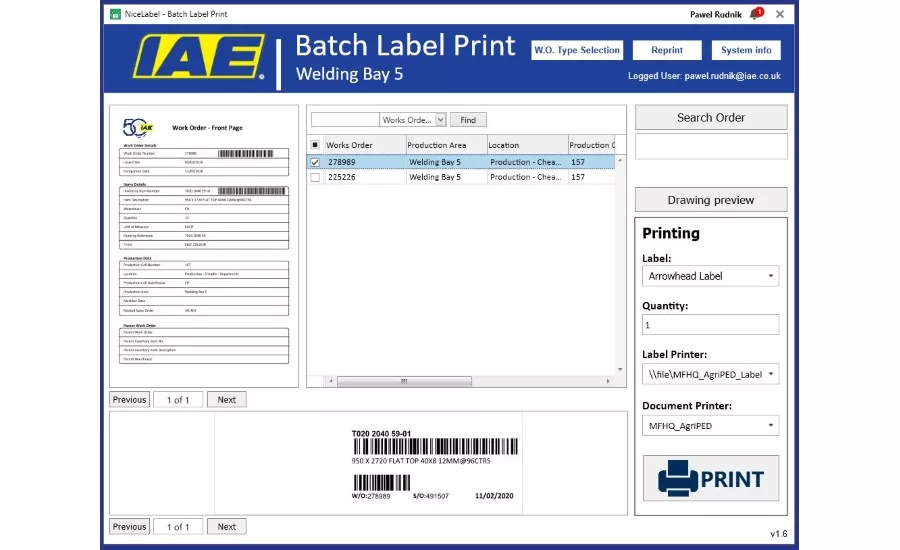Click the table's scroll down arrow

620,369
